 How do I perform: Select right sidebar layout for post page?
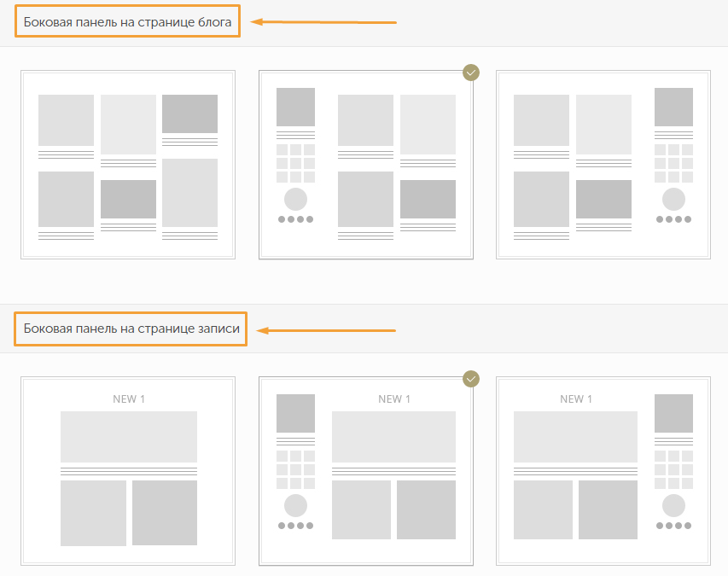click(603, 471)
